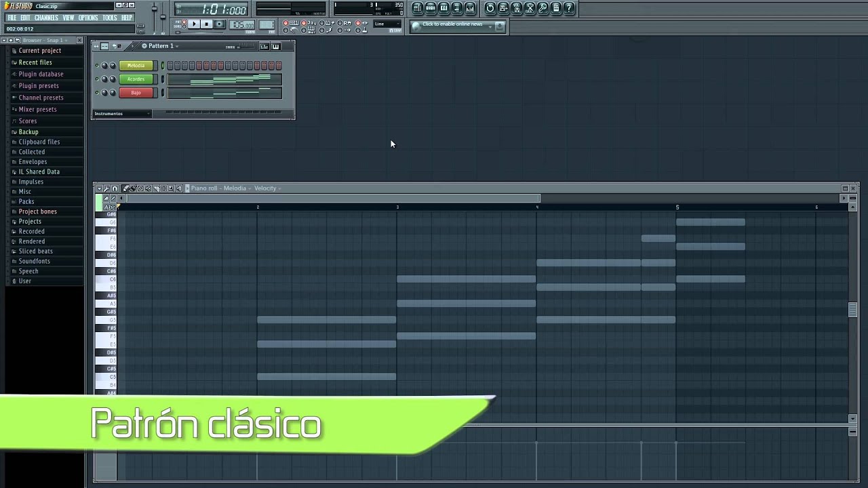
Task: Click the graph editor icon in step sequencer
Action: point(264,47)
